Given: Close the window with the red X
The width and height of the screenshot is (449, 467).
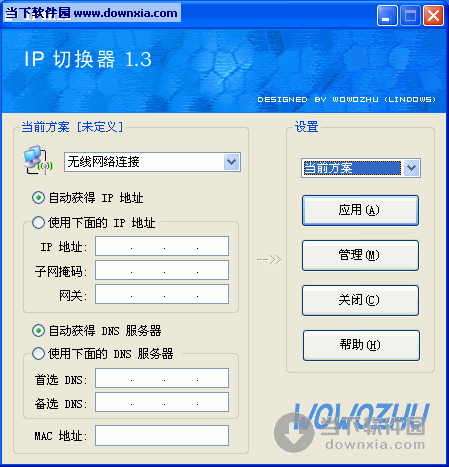Looking at the screenshot, I should [x=434, y=16].
